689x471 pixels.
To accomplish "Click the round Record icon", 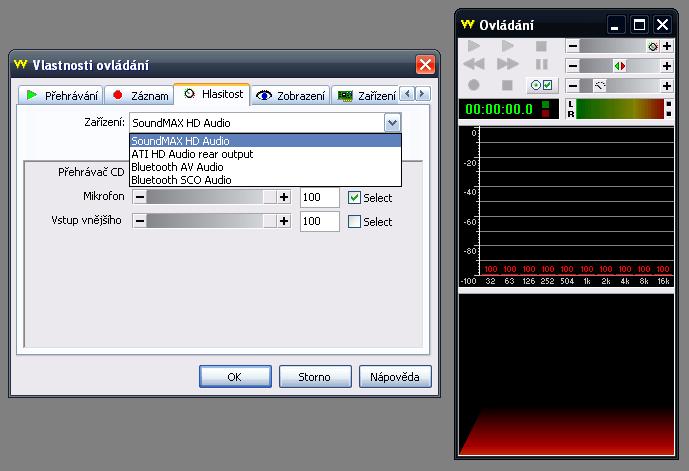I will click(474, 85).
